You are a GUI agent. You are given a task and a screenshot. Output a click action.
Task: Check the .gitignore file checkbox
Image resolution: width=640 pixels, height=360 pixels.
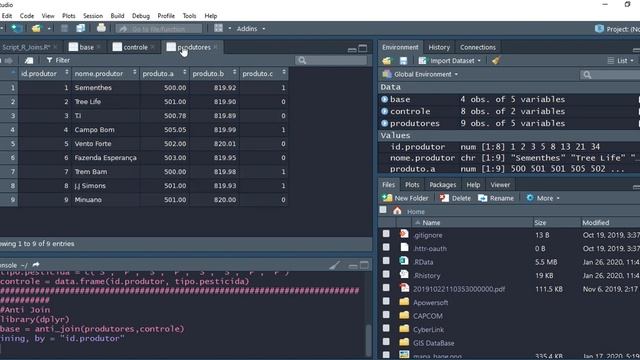386,234
